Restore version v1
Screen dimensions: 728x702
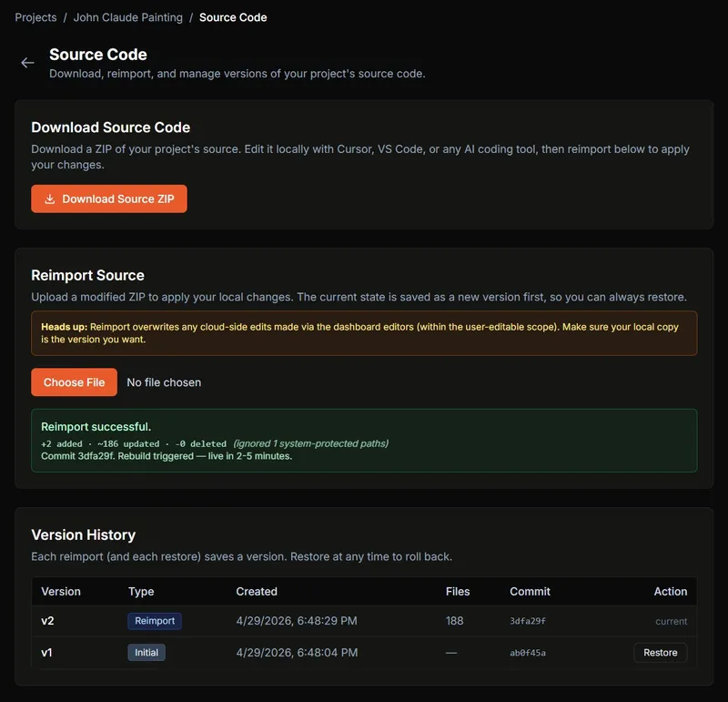(660, 653)
